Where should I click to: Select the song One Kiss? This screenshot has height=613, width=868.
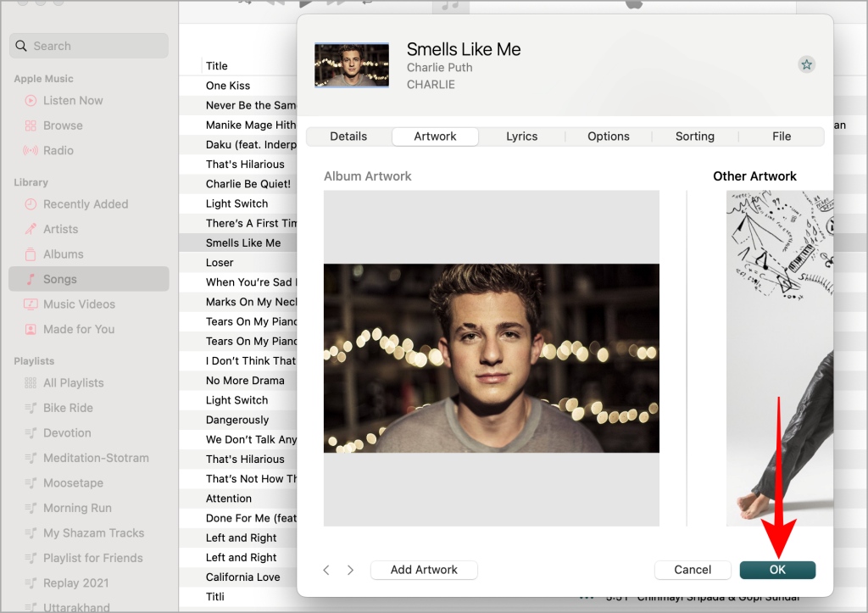[228, 86]
